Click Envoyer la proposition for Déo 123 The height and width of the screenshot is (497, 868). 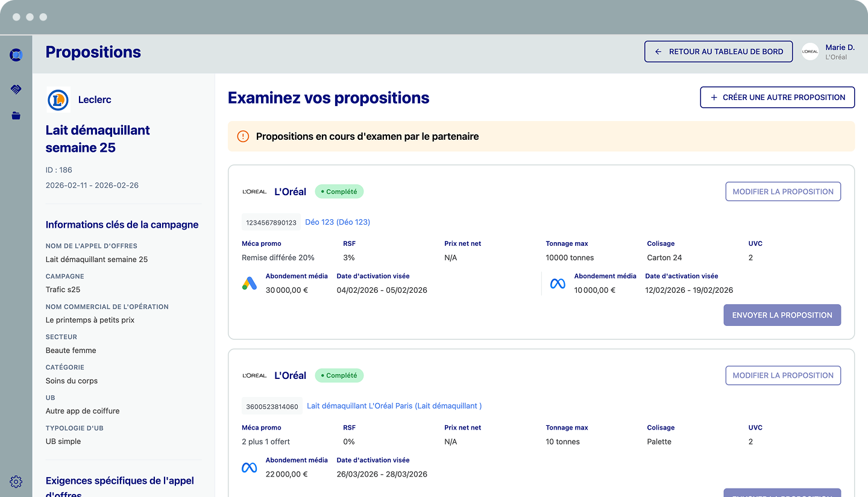pos(782,315)
